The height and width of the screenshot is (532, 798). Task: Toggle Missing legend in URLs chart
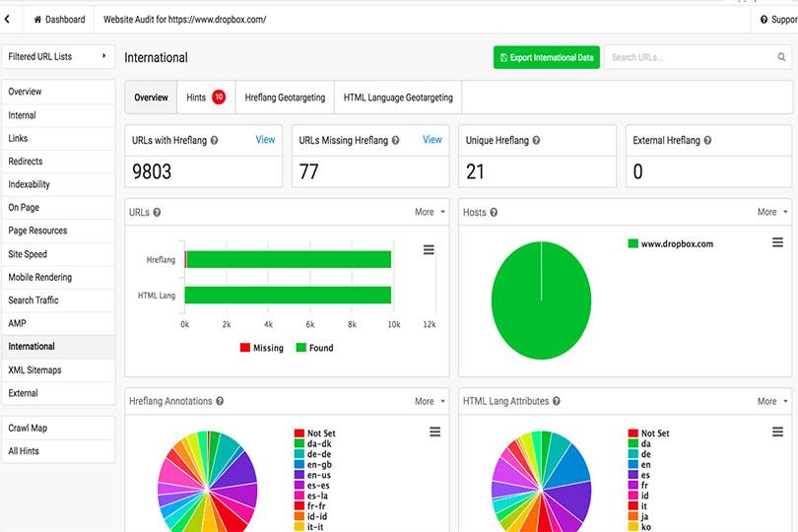262,348
